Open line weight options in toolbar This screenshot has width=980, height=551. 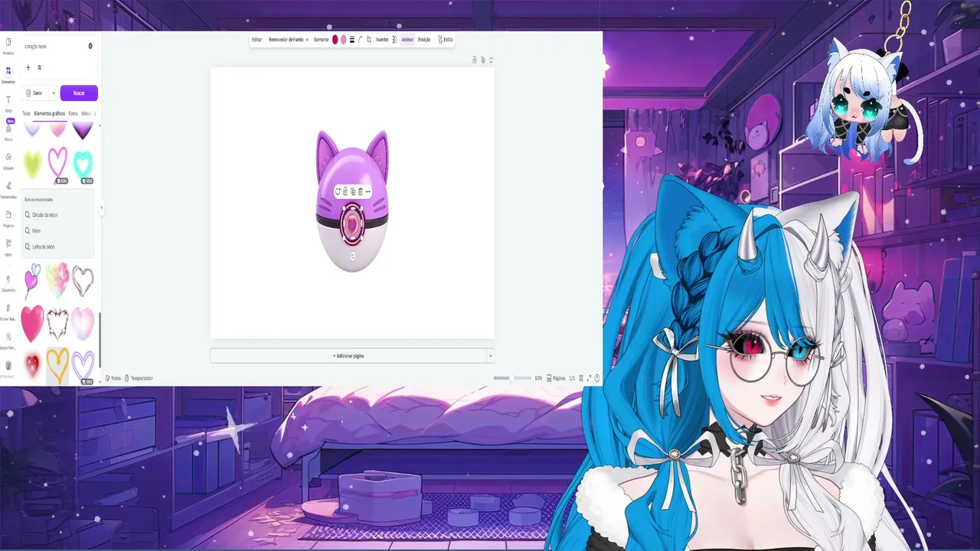(352, 40)
